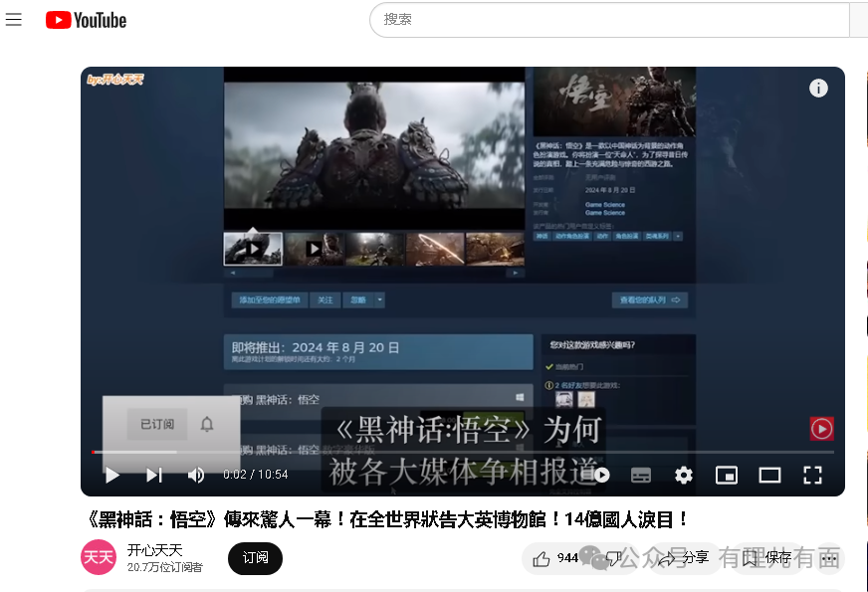Mute the video volume
Image resolution: width=868 pixels, height=592 pixels.
pos(196,476)
